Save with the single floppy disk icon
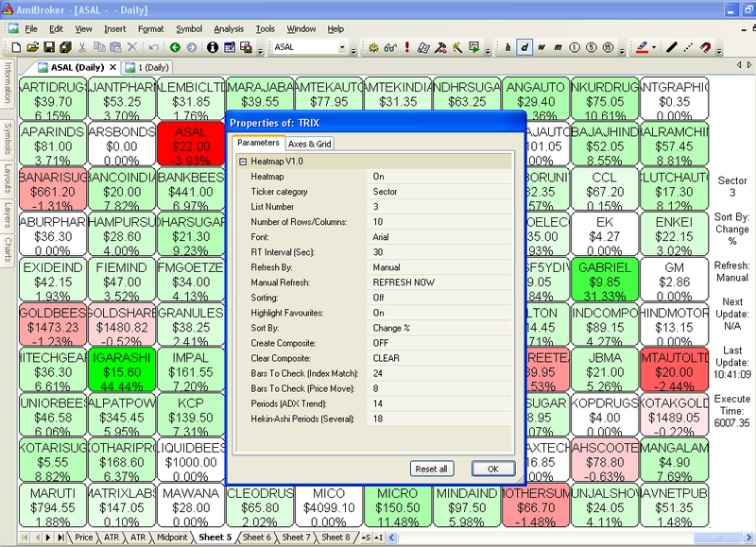Screen dimensions: 756x547 49,47
